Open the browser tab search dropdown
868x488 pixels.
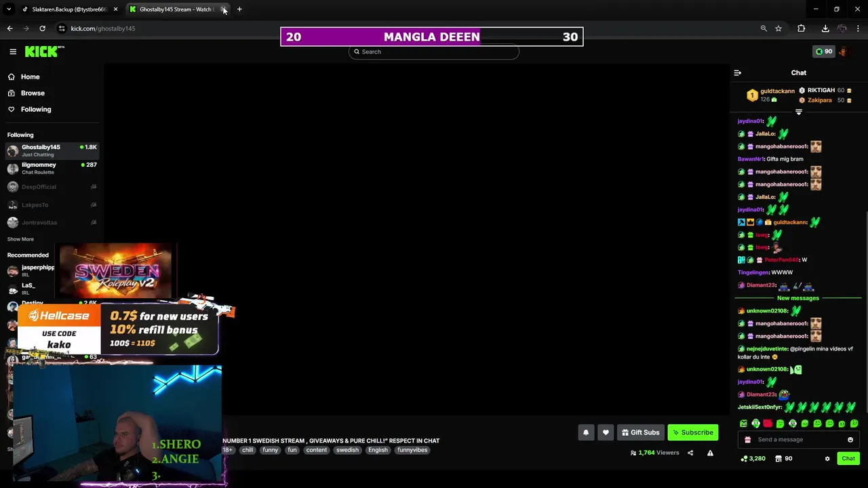click(x=9, y=9)
